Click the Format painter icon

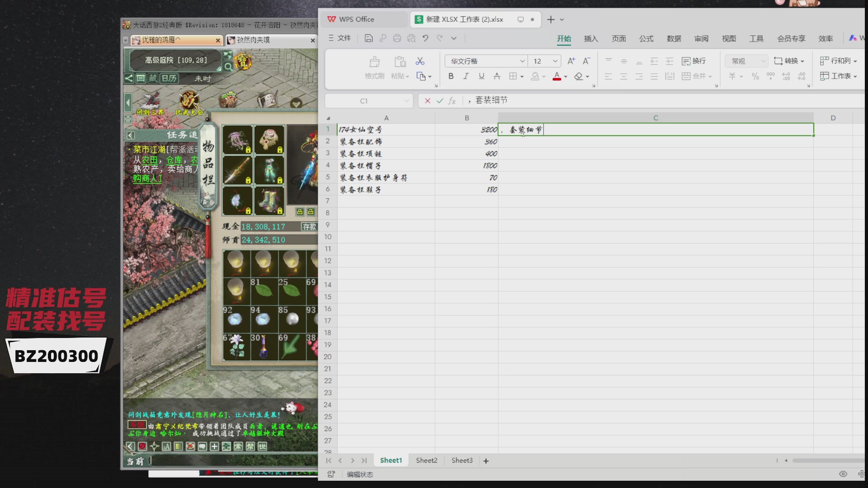pyautogui.click(x=375, y=66)
